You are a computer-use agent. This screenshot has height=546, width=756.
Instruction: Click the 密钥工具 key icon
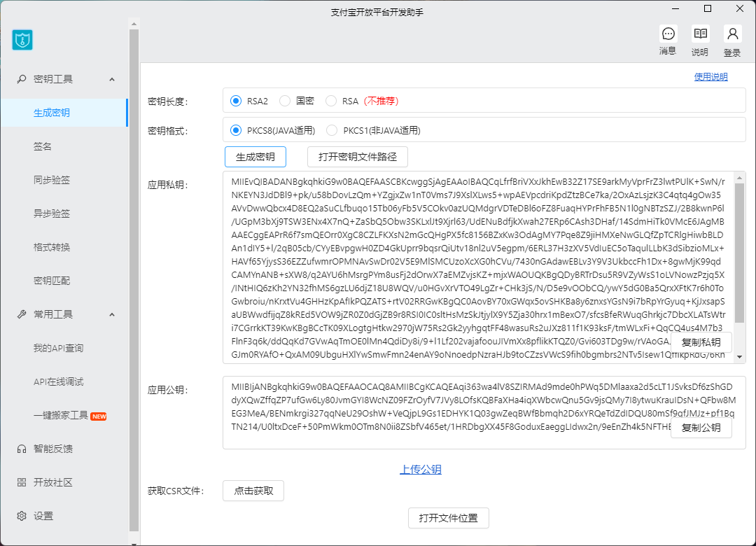coord(22,79)
